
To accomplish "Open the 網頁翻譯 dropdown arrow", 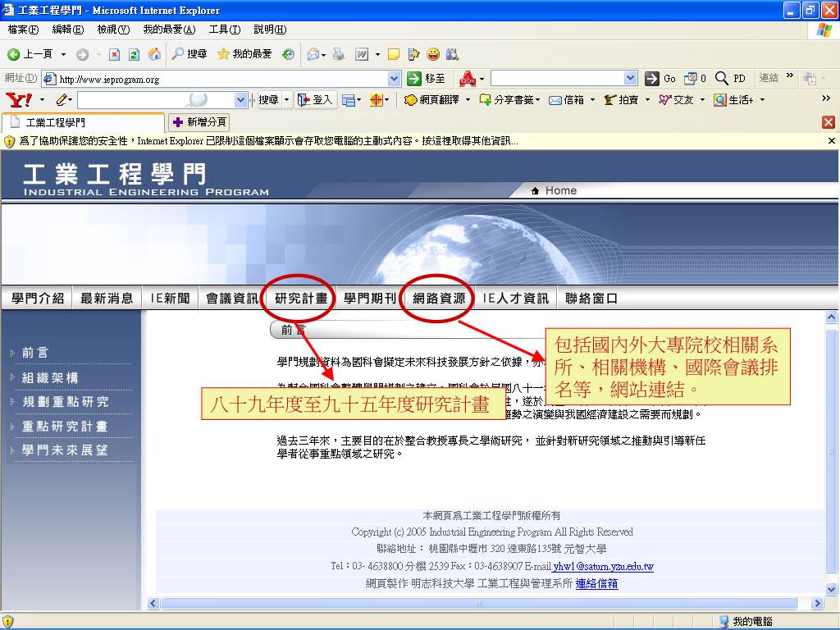I will coord(468,99).
